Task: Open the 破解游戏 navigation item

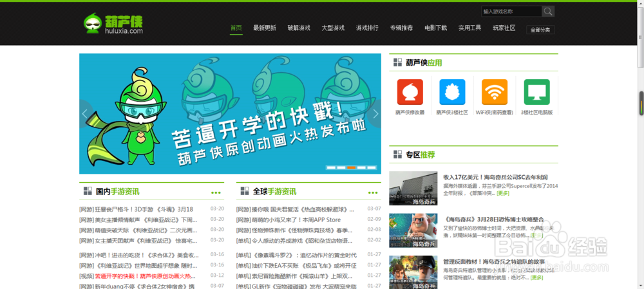Action: point(299,28)
